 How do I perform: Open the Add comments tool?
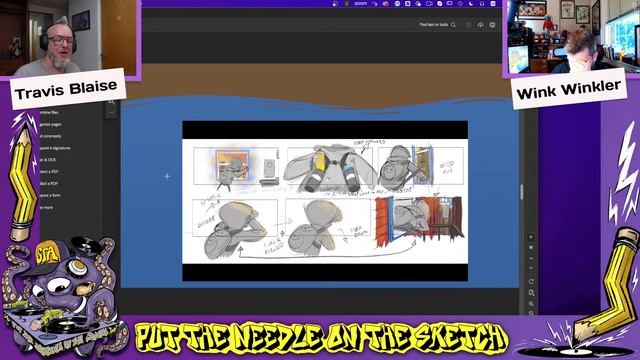(x=51, y=136)
